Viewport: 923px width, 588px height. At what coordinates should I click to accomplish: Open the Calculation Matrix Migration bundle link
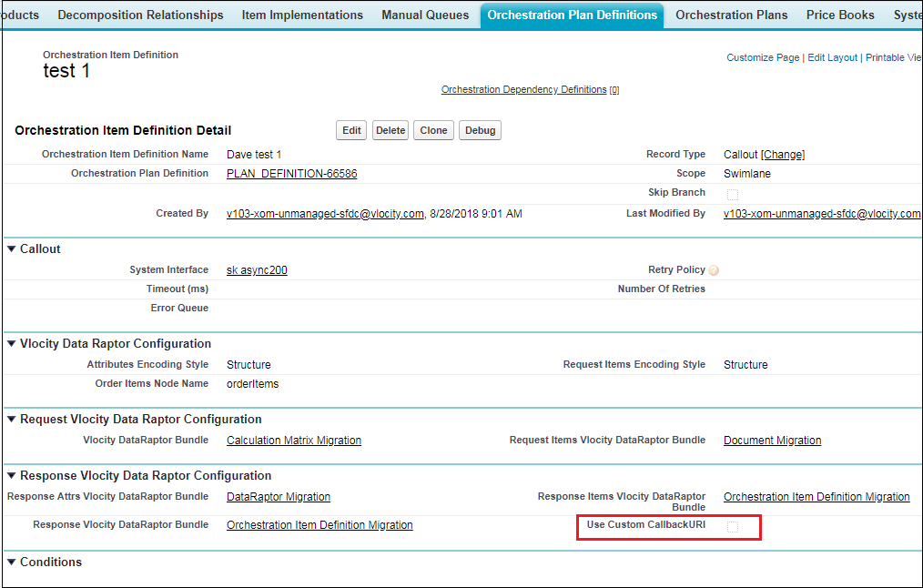[x=294, y=441]
